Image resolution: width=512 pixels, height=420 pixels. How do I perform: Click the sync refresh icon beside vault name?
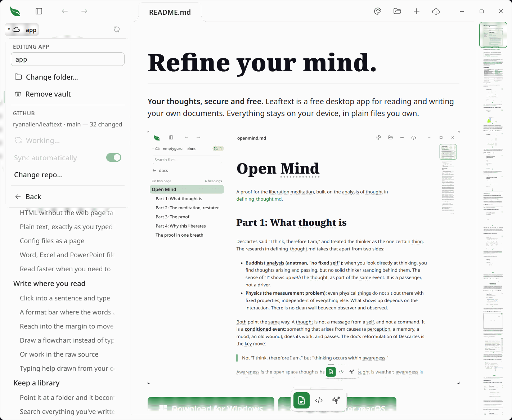117,30
